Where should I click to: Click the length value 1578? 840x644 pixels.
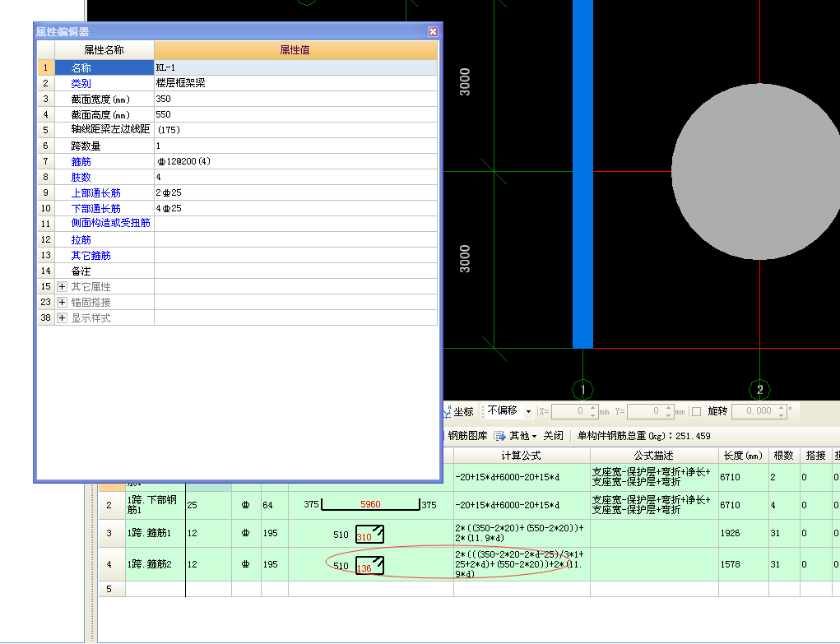731,564
